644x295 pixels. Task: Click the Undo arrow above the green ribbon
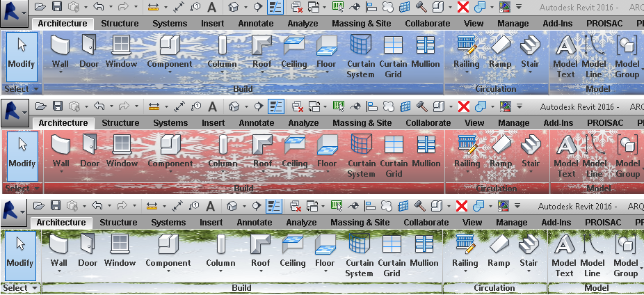point(97,205)
